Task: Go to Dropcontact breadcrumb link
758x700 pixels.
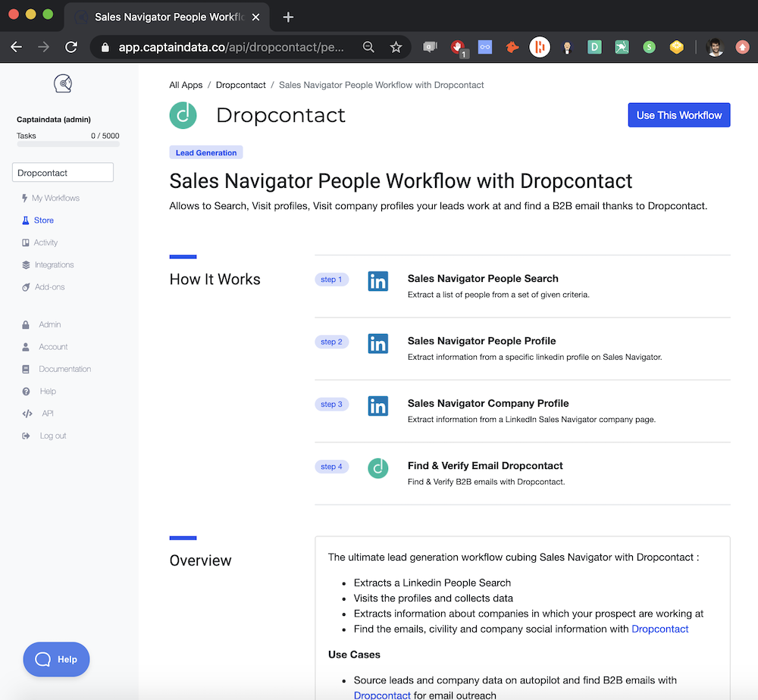Action: pos(241,85)
